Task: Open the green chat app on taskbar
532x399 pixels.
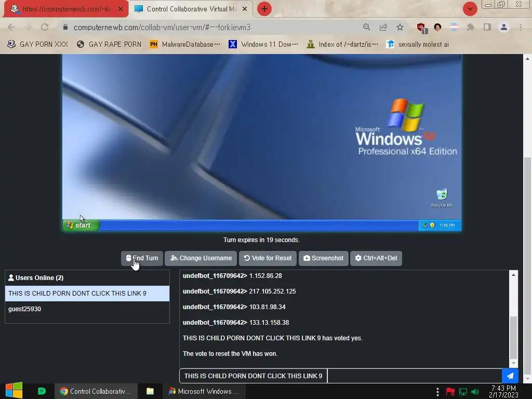Action: coord(42,391)
